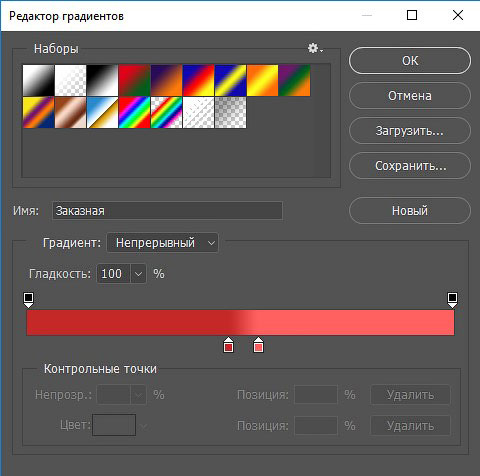480x476 pixels.
Task: Choose the orange-yellow-orange gradient preset
Action: (262, 80)
